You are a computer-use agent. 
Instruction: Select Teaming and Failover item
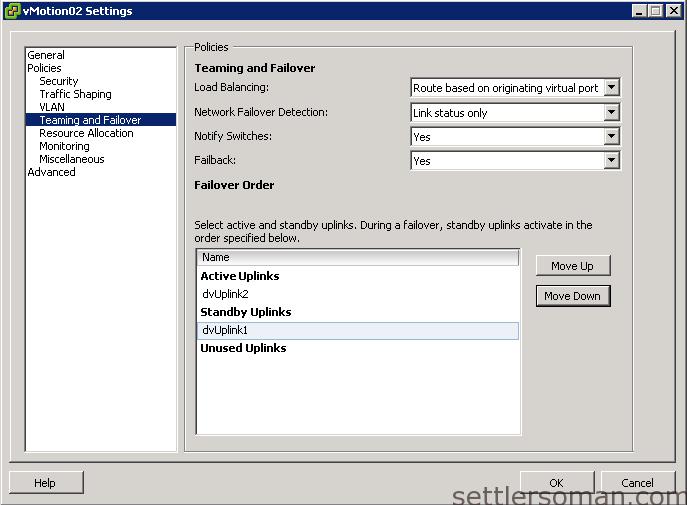tap(90, 120)
